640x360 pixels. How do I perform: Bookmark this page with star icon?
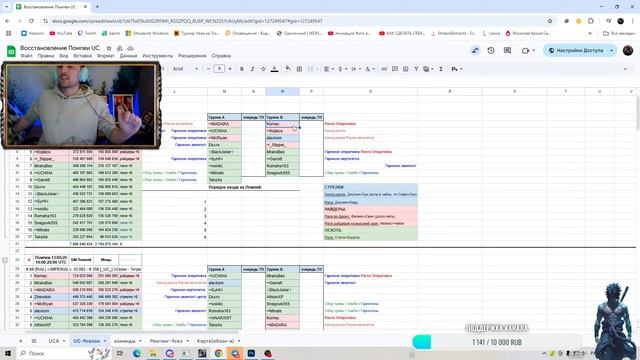(x=550, y=21)
